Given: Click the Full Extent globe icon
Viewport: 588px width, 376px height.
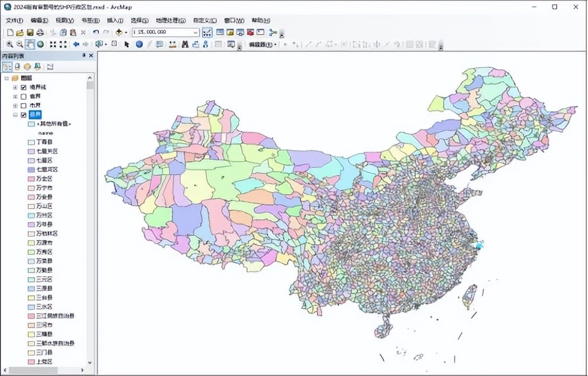Looking at the screenshot, I should (40, 45).
